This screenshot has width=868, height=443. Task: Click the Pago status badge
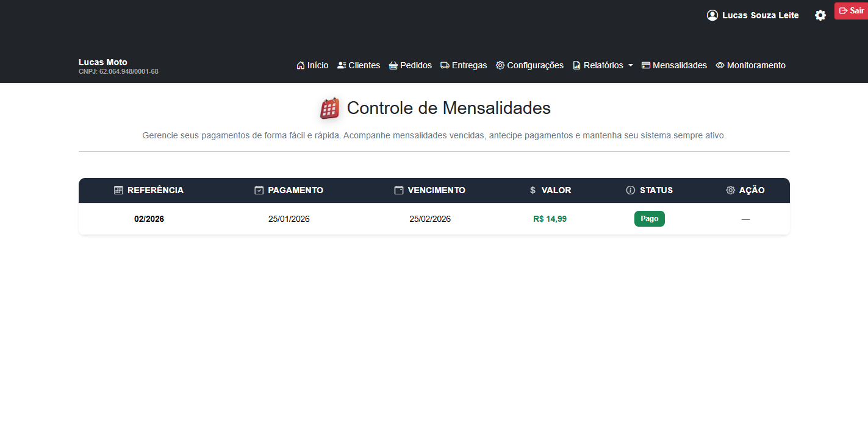[x=649, y=218]
